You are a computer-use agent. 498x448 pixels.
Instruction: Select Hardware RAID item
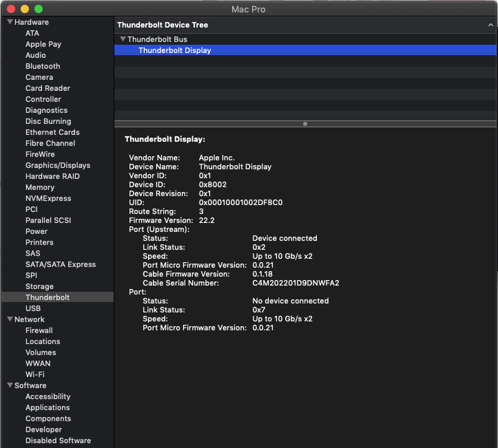(x=53, y=176)
